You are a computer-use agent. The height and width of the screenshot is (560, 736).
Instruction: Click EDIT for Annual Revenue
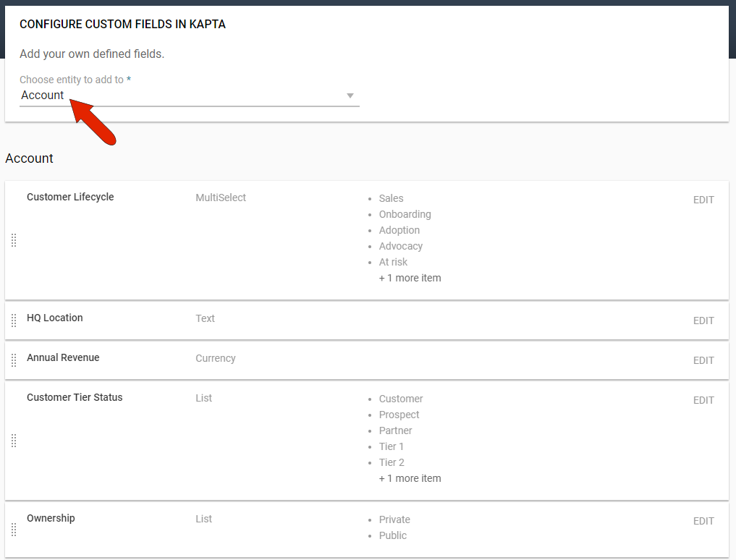pos(703,360)
